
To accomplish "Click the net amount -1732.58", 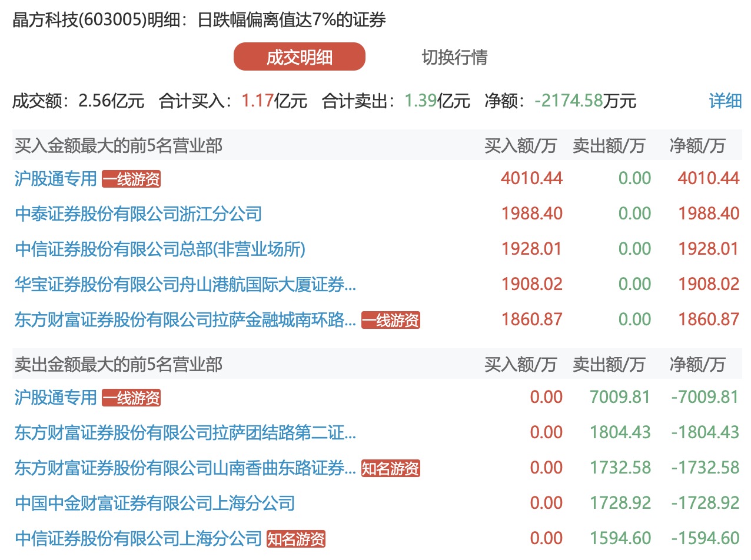I will [x=705, y=468].
